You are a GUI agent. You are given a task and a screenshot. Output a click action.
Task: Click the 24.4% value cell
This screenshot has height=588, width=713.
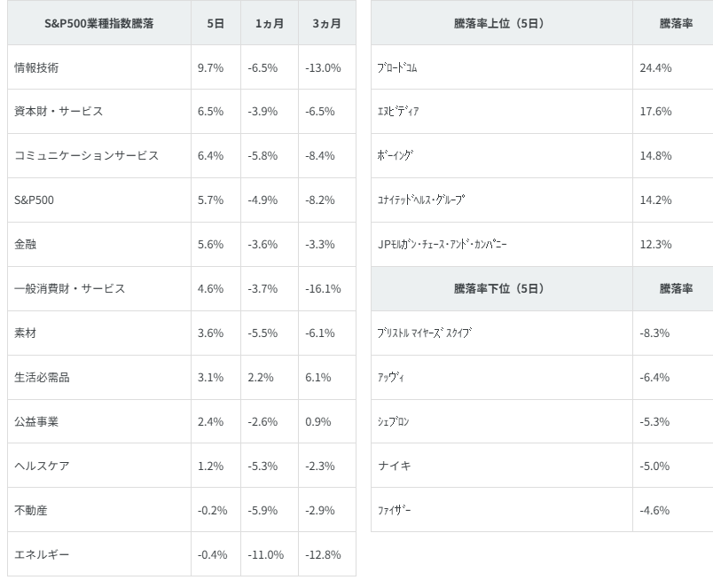click(655, 67)
